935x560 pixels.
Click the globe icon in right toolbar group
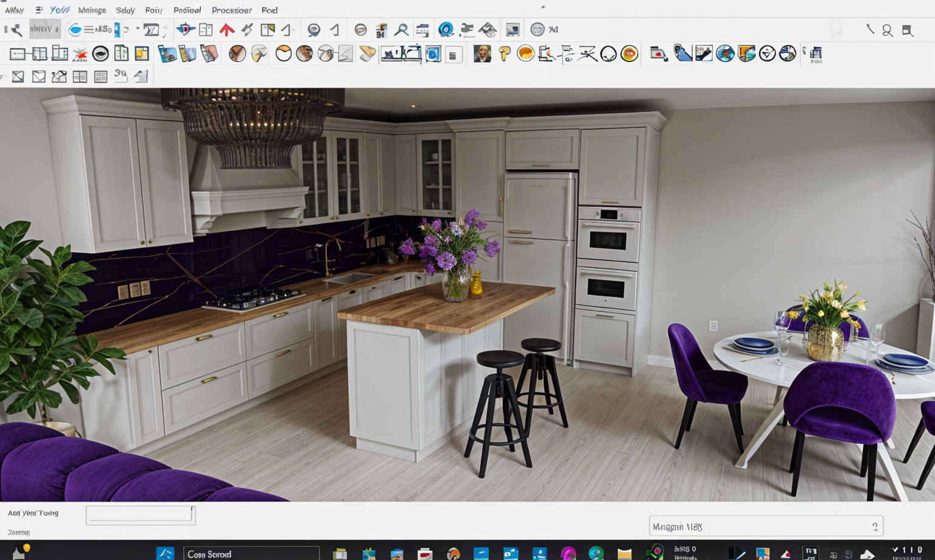724,54
